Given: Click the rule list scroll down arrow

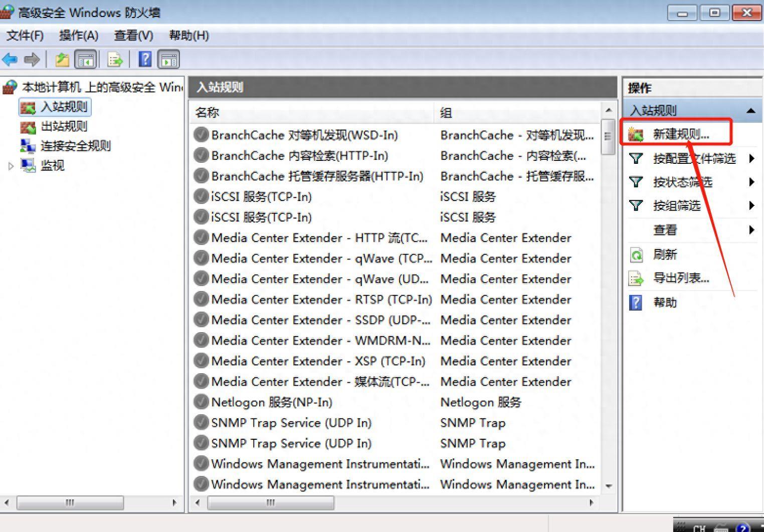Looking at the screenshot, I should click(608, 486).
